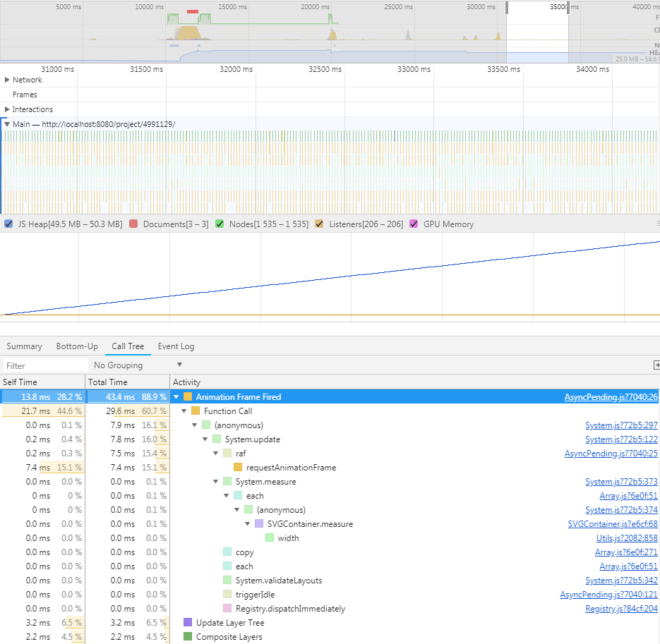Image resolution: width=660 pixels, height=644 pixels.
Task: Open the Summary tab
Action: click(x=24, y=346)
